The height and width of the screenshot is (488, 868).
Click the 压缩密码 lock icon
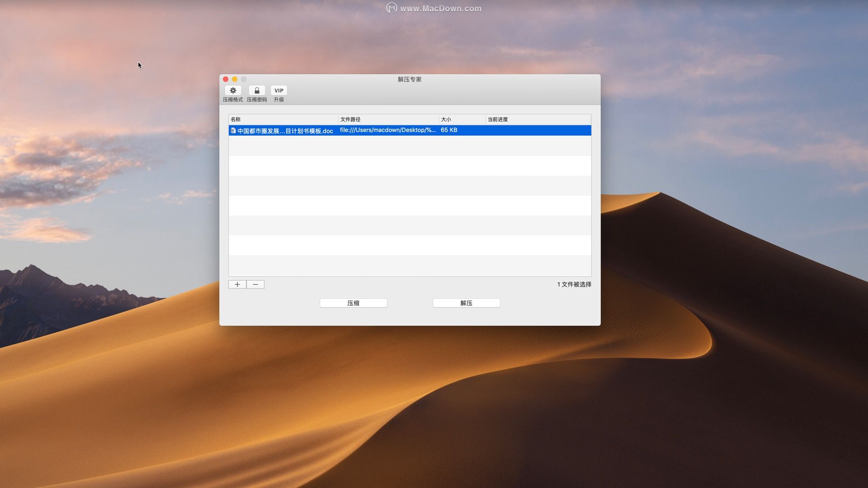coord(257,91)
